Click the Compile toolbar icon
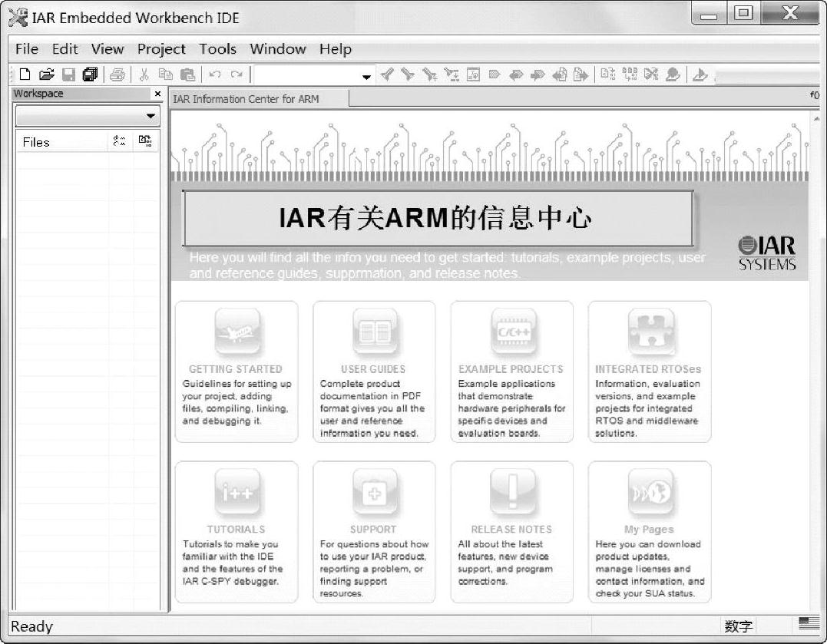The image size is (827, 644). 607,74
